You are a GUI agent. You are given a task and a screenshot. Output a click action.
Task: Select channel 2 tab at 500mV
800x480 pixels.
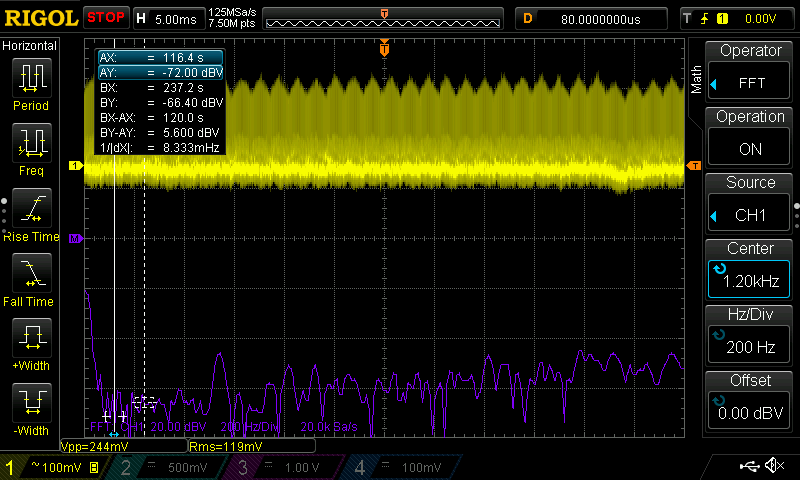[x=165, y=467]
